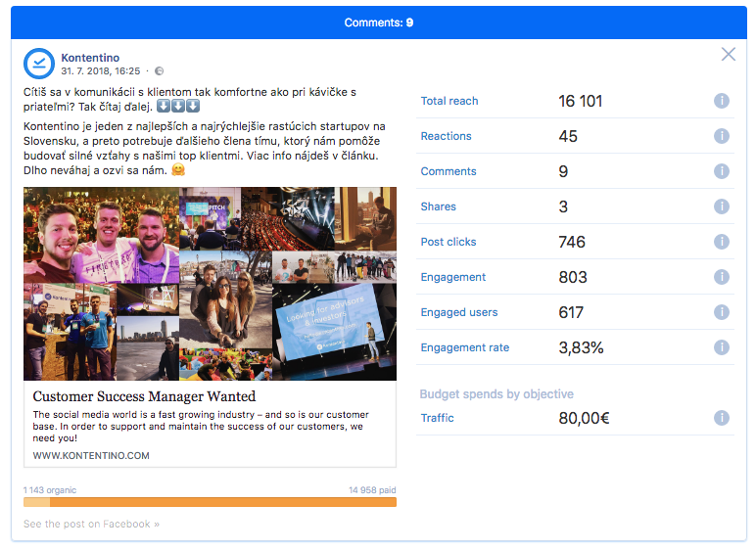Click the 14 958 paid label

click(372, 490)
